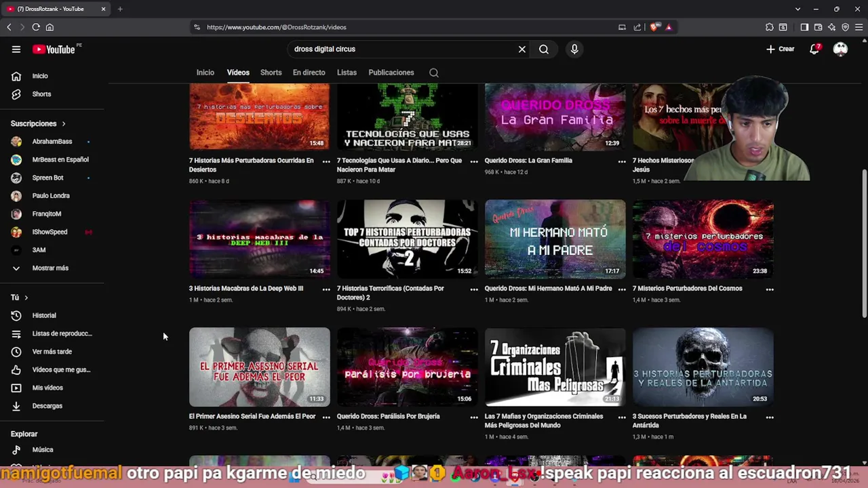Screen dimensions: 868x488
Task: Start voice search with microphone
Action: 574,49
